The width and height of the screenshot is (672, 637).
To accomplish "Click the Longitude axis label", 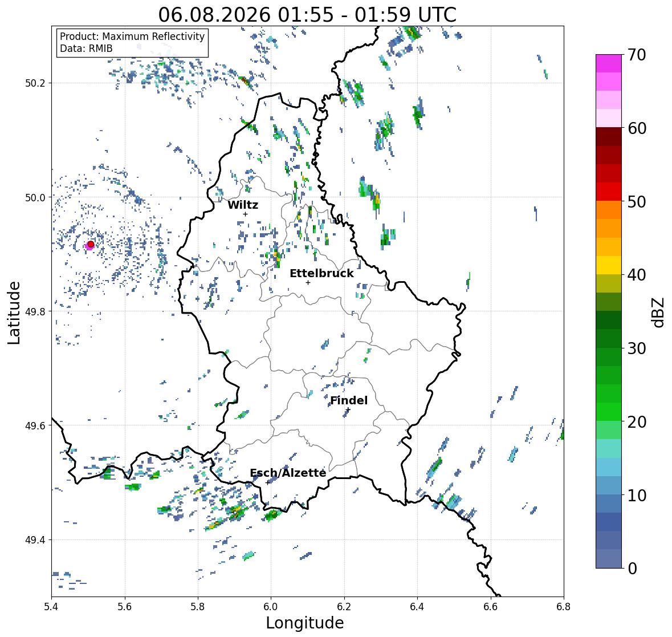I will [305, 623].
